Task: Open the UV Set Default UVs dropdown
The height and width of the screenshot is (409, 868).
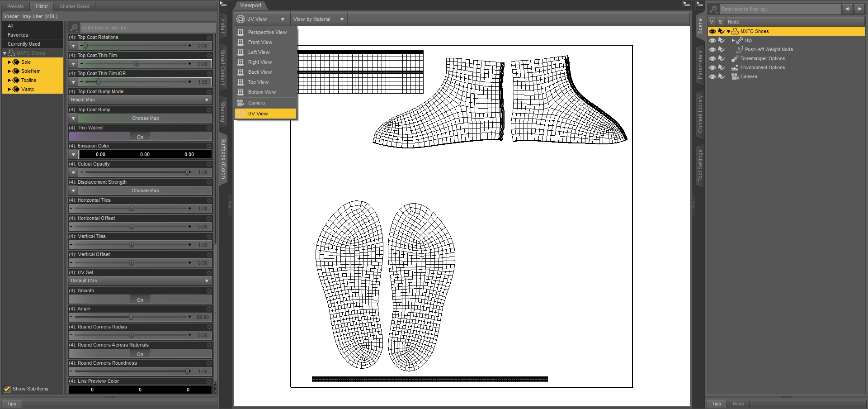Action: [x=140, y=281]
